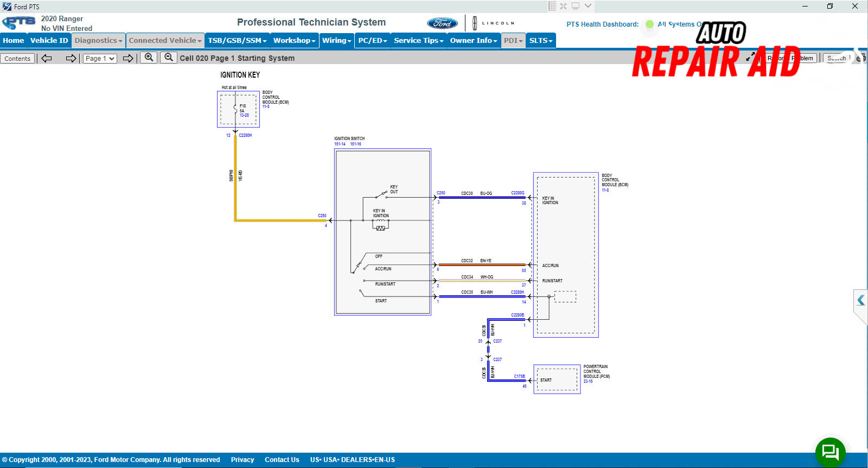Click the Ford PTS window title icon
The image size is (868, 468).
[x=7, y=7]
